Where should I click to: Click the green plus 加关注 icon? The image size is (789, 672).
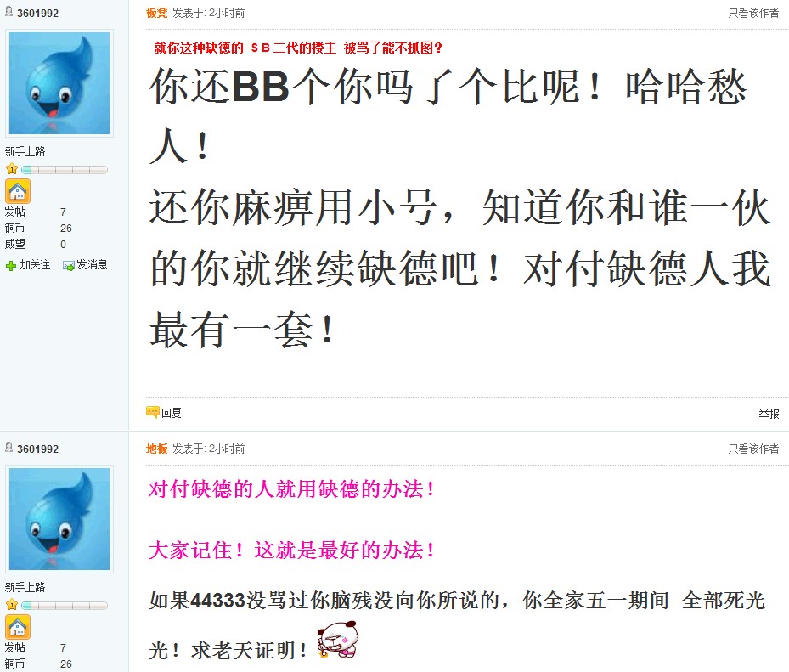[x=11, y=265]
